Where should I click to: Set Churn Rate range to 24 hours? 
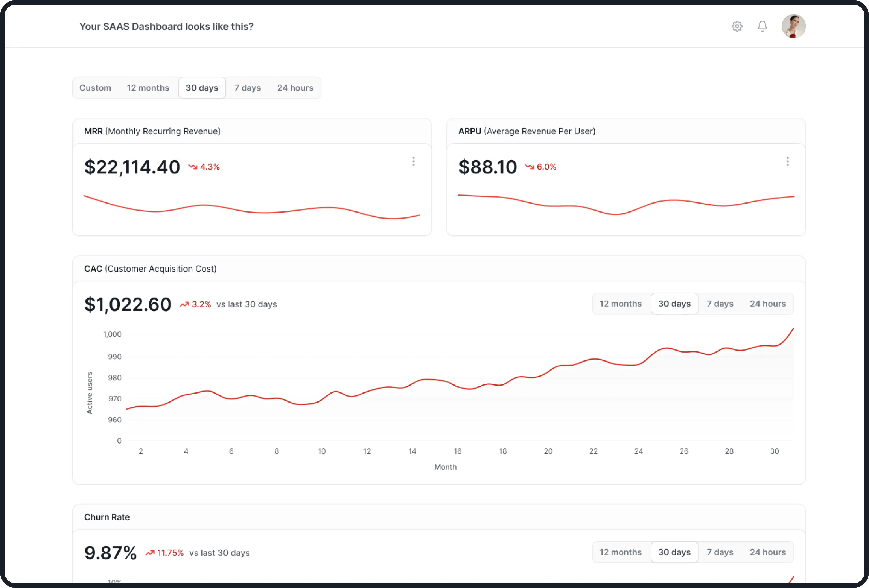(768, 552)
